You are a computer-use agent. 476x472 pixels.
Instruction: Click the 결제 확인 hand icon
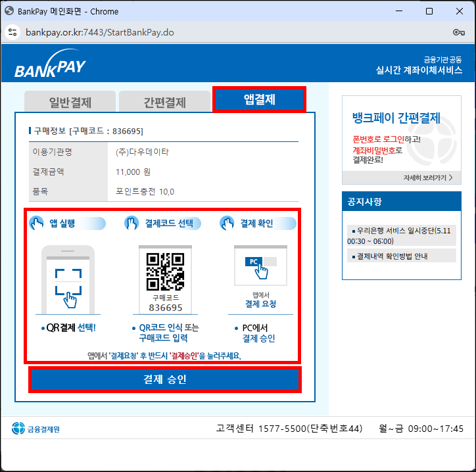pos(227,224)
